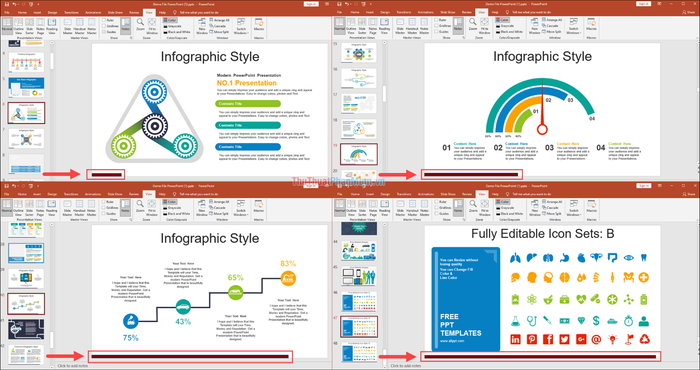Select slide 17 thumbnail in top-right window

(x=359, y=103)
